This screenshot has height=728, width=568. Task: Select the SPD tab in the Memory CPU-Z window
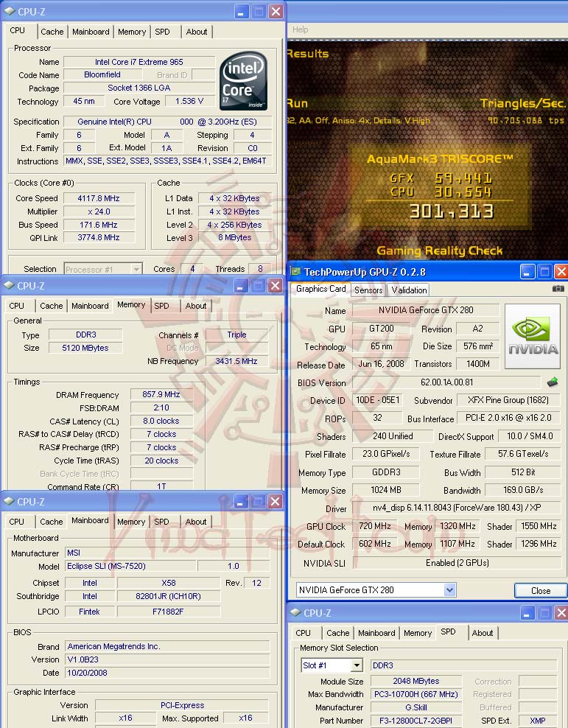pos(161,306)
